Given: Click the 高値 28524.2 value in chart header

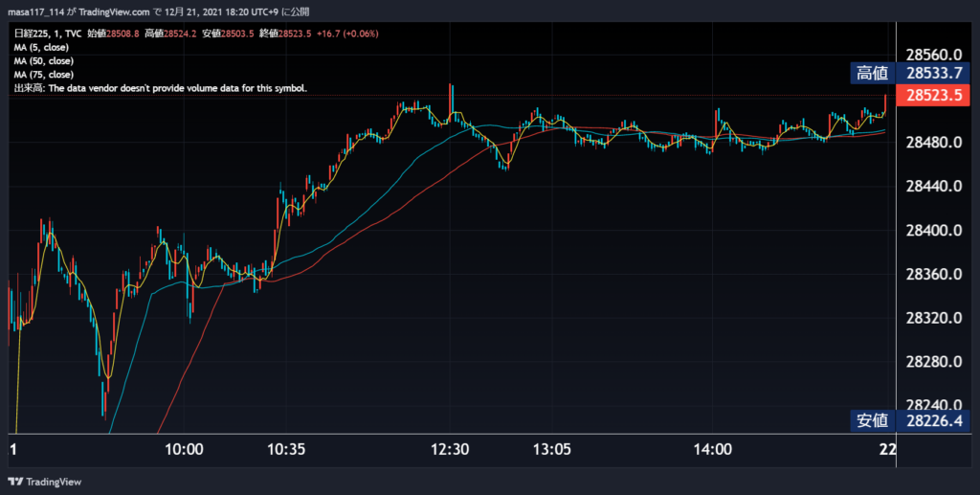Looking at the screenshot, I should (x=170, y=34).
